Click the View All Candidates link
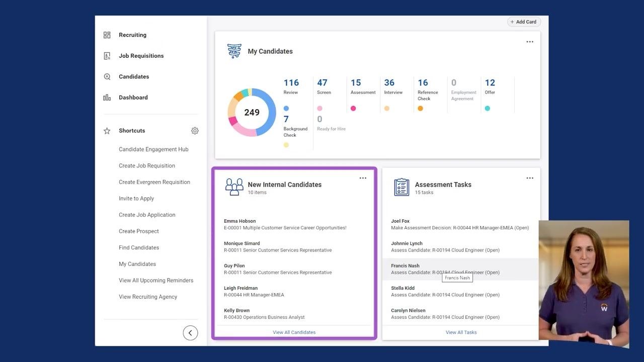 (x=294, y=332)
